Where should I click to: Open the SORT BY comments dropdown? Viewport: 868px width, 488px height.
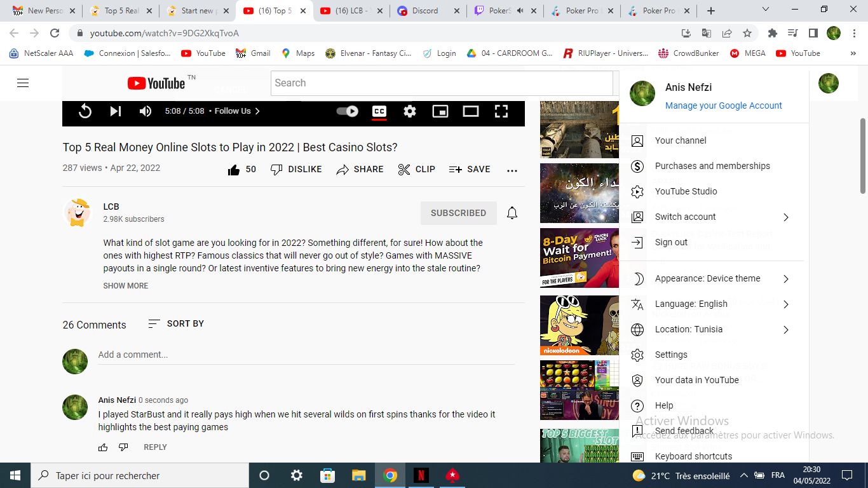(x=176, y=323)
